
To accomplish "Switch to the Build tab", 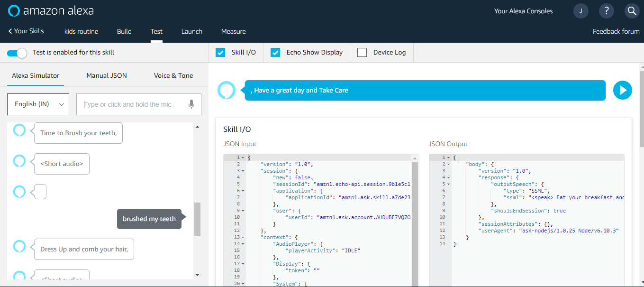I will pyautogui.click(x=124, y=31).
